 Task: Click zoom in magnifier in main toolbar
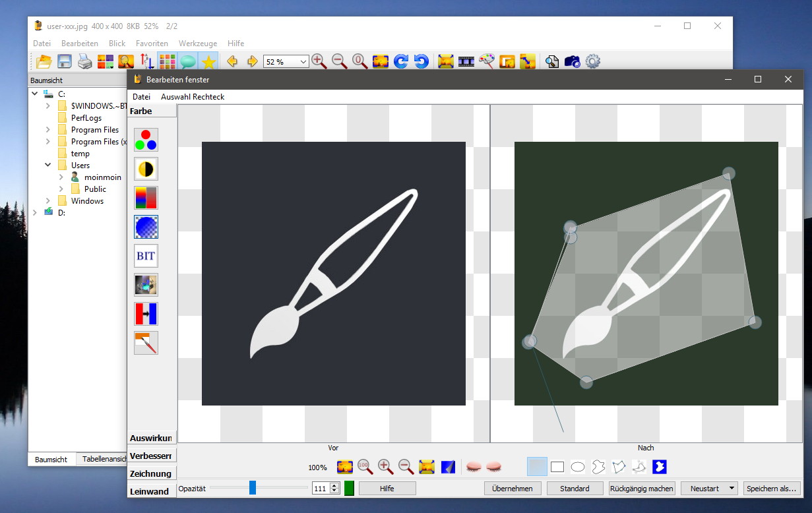(319, 61)
